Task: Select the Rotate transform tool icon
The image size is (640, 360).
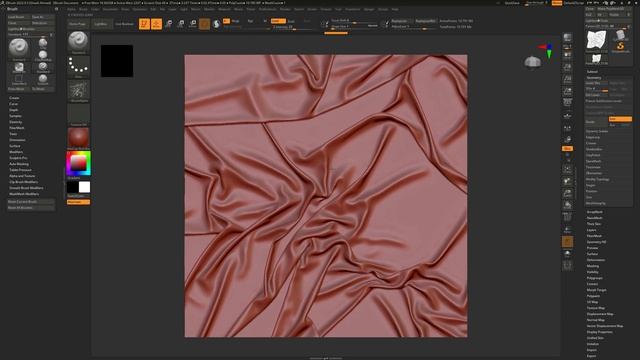Action: (193, 24)
